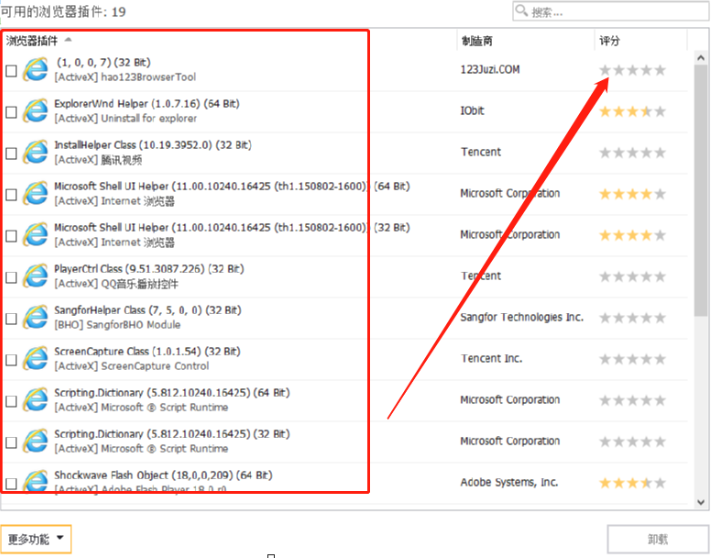The height and width of the screenshot is (558, 714).
Task: Click the 卸载 uninstall button
Action: [x=658, y=539]
